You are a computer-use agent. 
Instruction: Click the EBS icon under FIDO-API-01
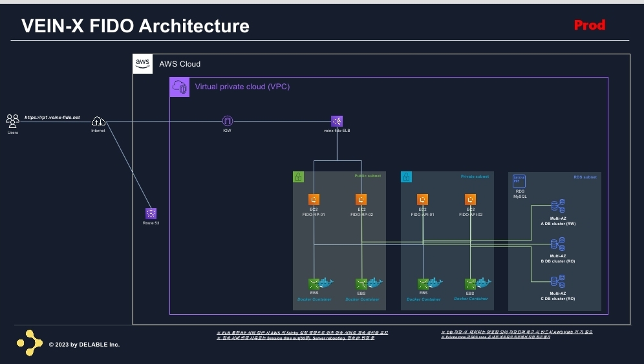[423, 284]
